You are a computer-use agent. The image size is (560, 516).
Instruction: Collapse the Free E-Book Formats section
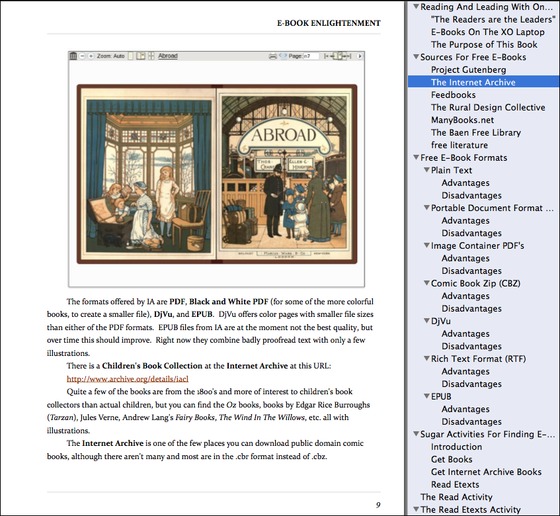coord(416,157)
